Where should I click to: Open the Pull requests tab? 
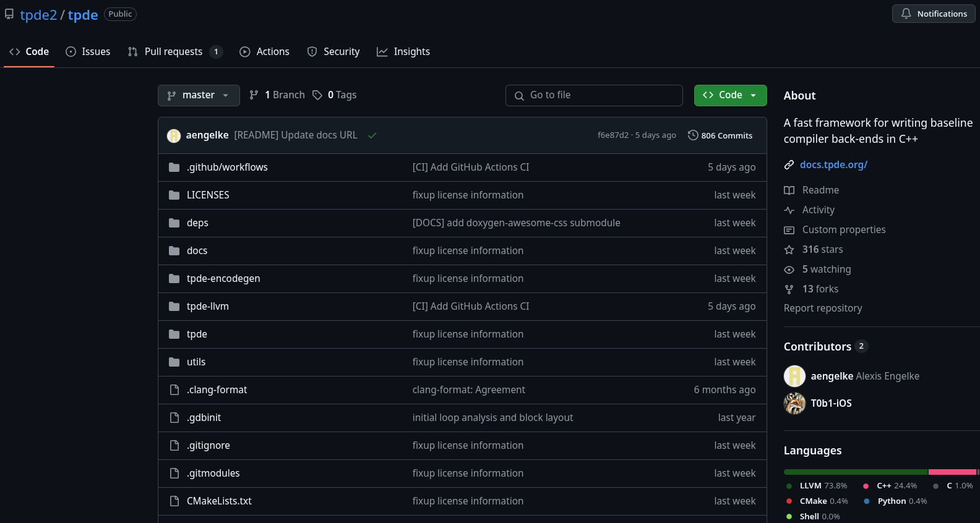[174, 52]
